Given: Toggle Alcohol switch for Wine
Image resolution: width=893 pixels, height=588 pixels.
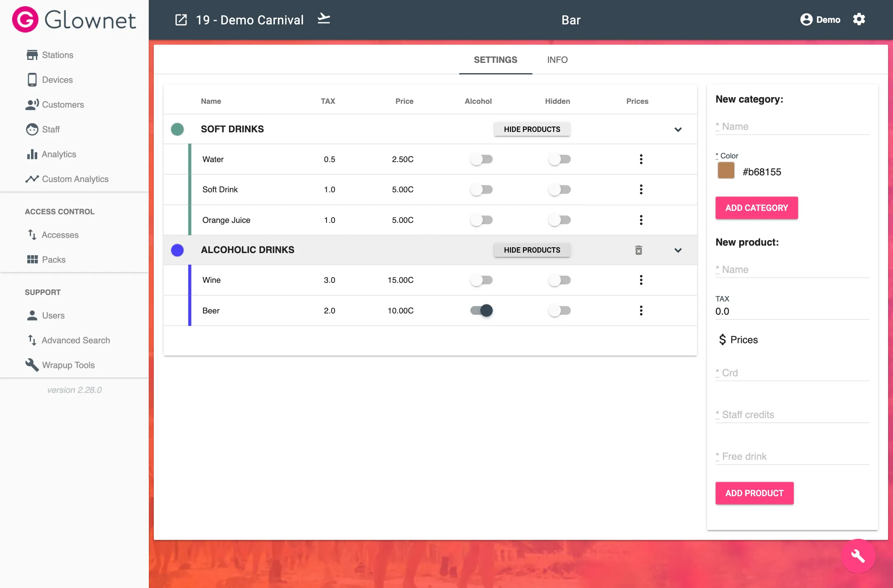Looking at the screenshot, I should (481, 280).
